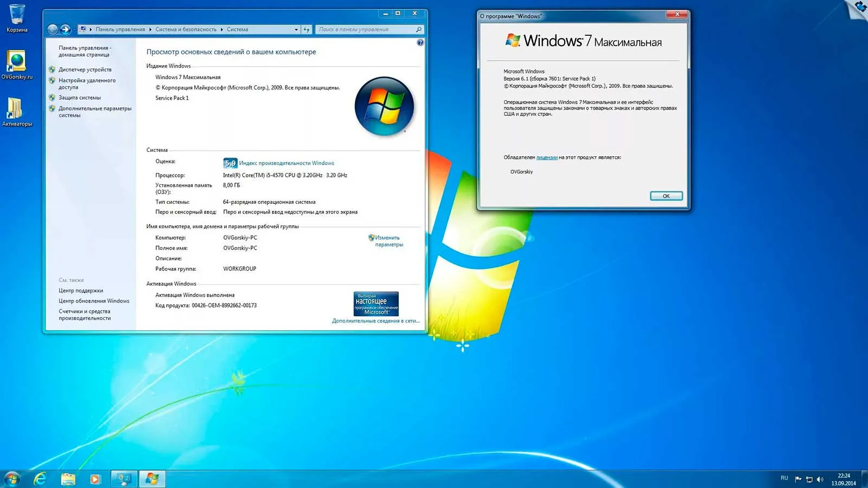Click the Windows Start orb
The height and width of the screenshot is (488, 868).
click(12, 479)
